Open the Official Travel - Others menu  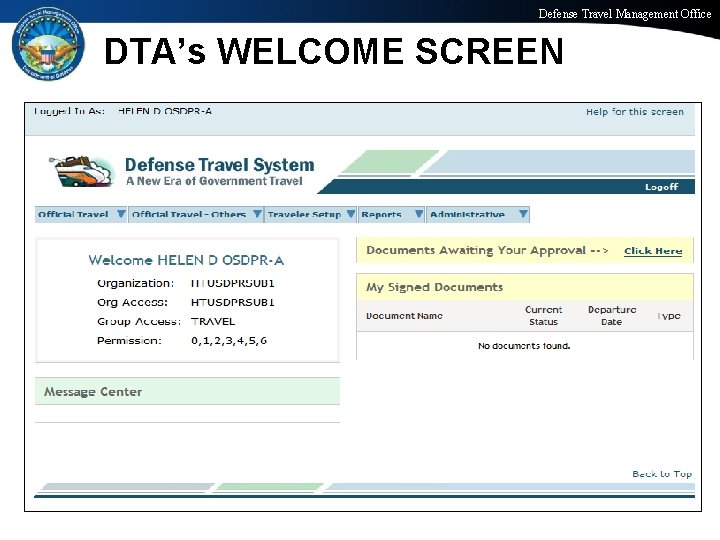tap(196, 214)
